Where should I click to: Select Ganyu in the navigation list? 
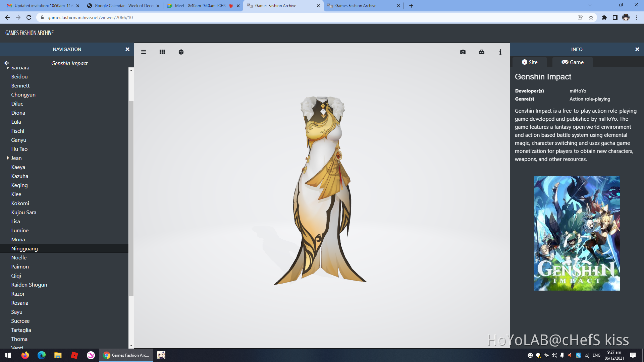click(19, 140)
